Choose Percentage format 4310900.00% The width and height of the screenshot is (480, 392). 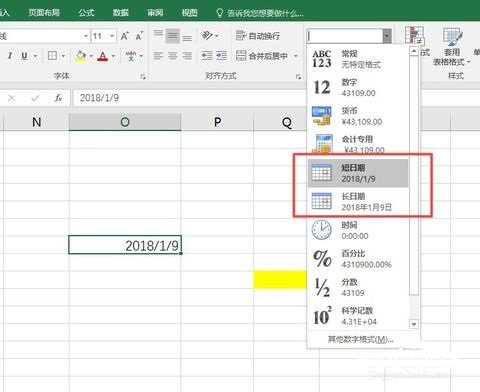(x=358, y=259)
